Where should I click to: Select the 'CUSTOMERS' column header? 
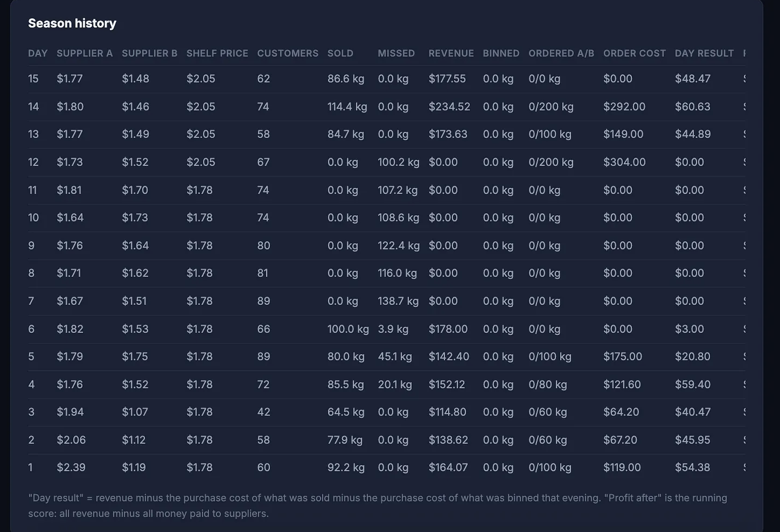(288, 54)
